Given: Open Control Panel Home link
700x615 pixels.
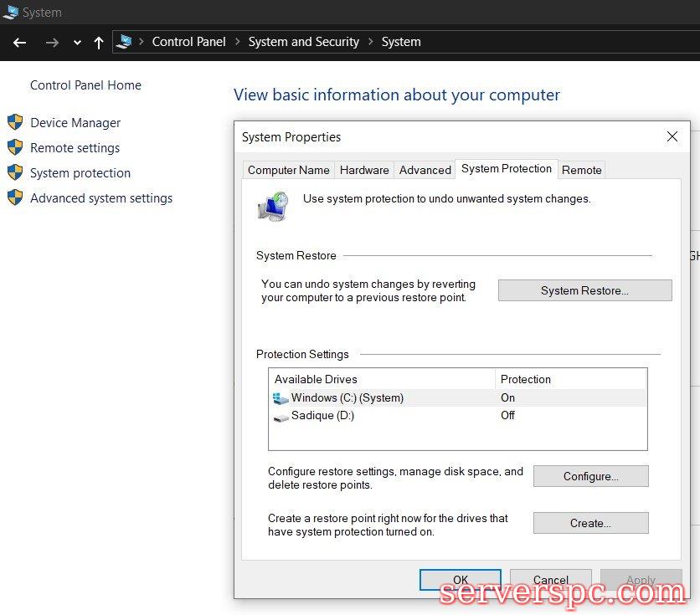Looking at the screenshot, I should pos(85,85).
